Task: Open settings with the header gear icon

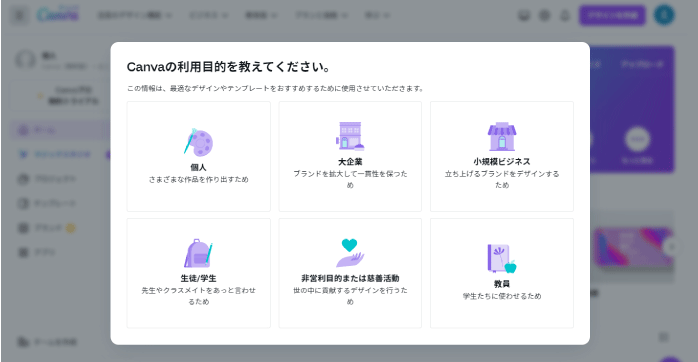Action: [x=544, y=16]
